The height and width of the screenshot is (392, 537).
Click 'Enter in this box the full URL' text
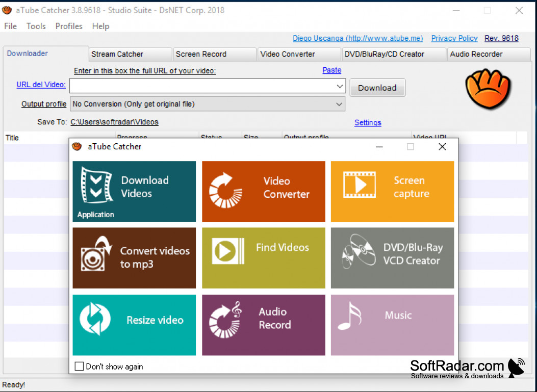tap(145, 71)
